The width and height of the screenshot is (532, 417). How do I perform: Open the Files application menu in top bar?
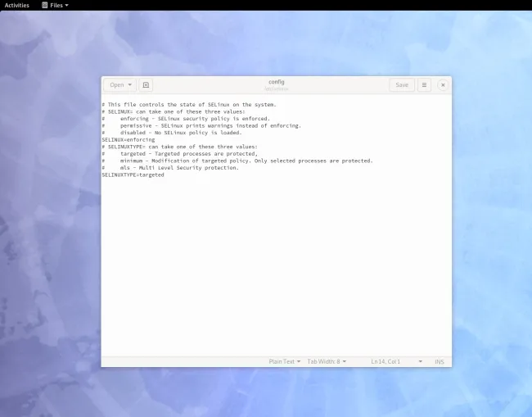[x=55, y=5]
